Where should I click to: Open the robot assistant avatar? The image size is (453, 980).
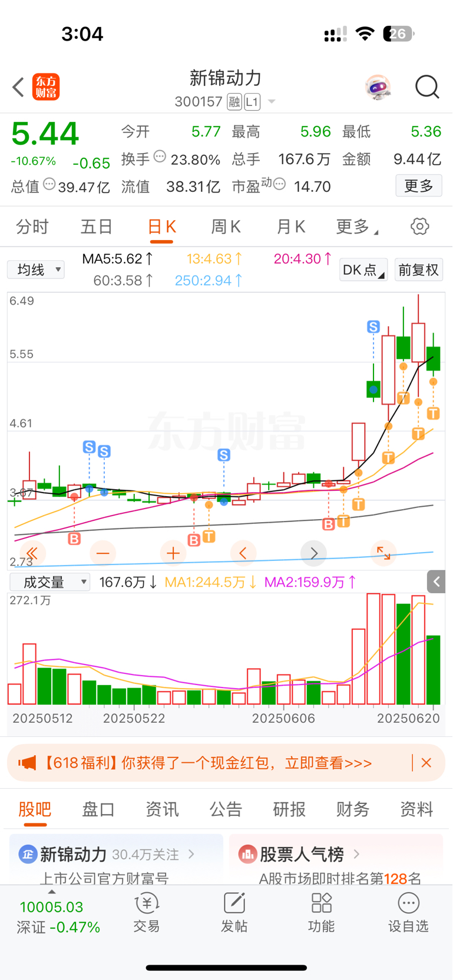pos(378,88)
